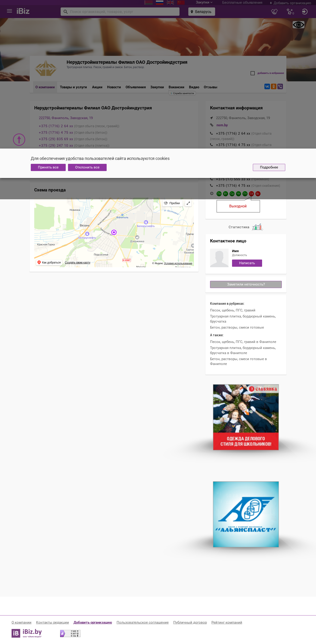Toggle Пробки traffic layer on map
This screenshot has width=316, height=644.
172,203
